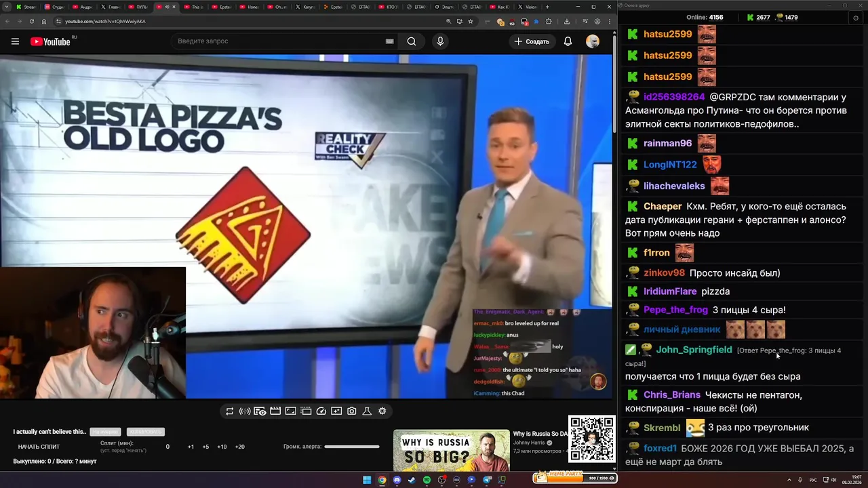
Task: Click the YouTube search magnifier button
Action: point(412,41)
